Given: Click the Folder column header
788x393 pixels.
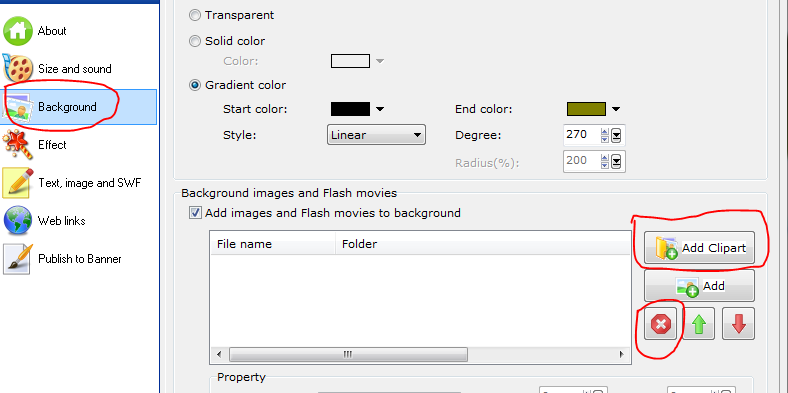Looking at the screenshot, I should click(x=482, y=244).
